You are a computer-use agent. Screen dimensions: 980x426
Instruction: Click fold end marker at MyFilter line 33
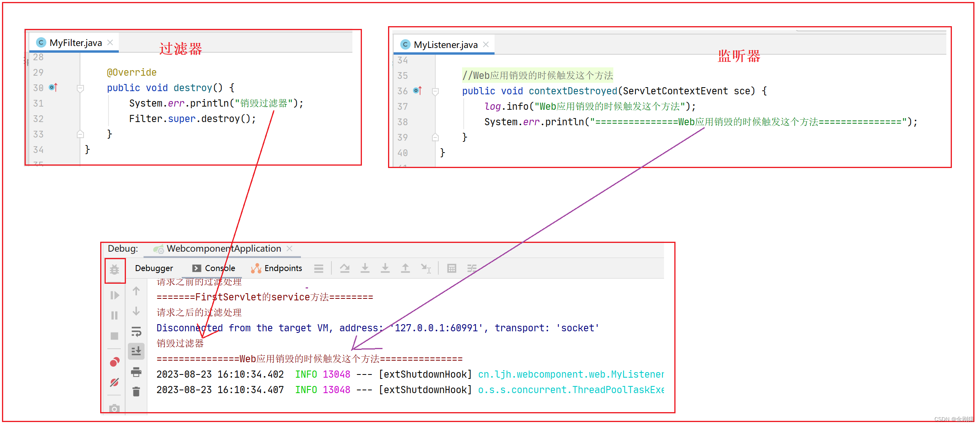click(80, 134)
